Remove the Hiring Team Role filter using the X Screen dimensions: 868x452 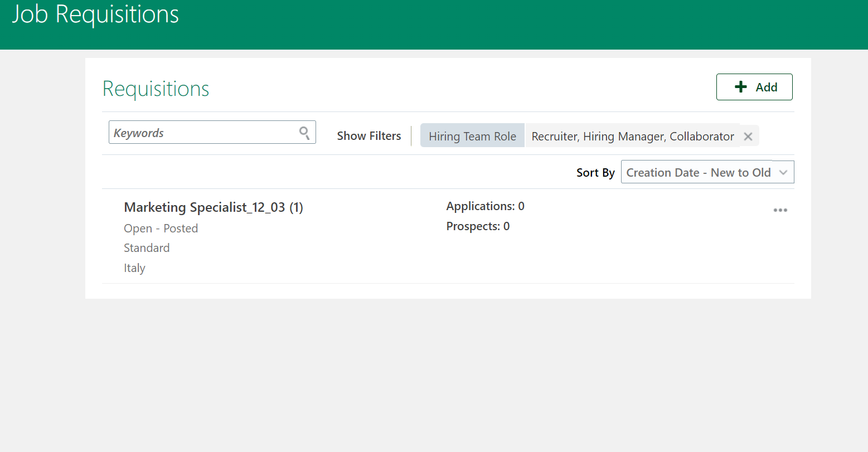click(x=748, y=135)
